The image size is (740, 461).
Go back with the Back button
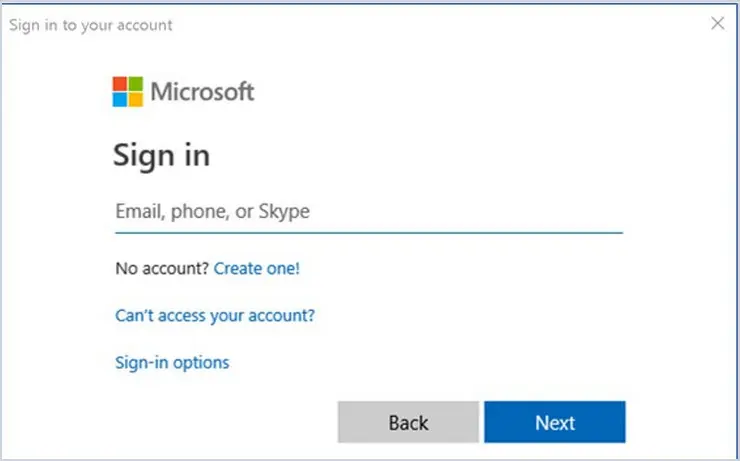[x=408, y=422]
